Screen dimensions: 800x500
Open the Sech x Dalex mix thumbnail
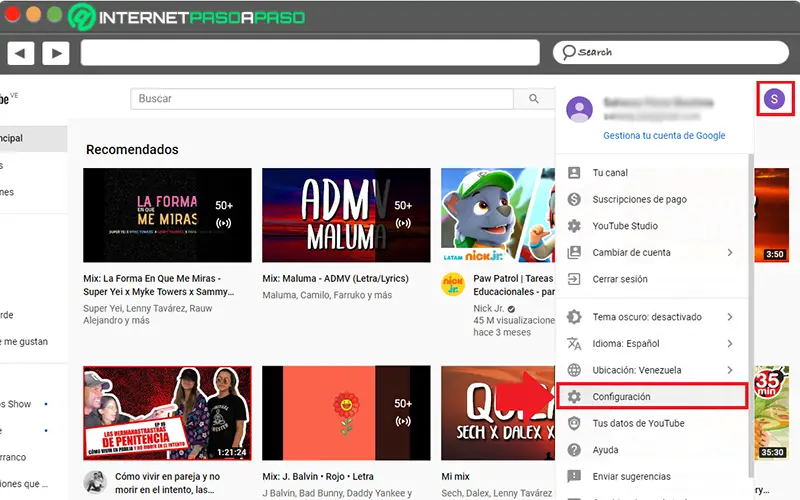[498, 413]
